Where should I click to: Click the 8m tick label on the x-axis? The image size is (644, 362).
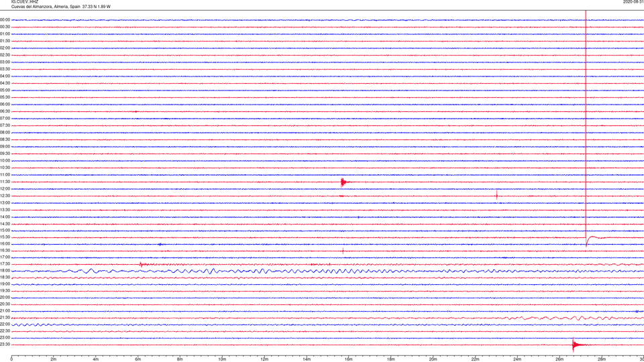point(180,359)
